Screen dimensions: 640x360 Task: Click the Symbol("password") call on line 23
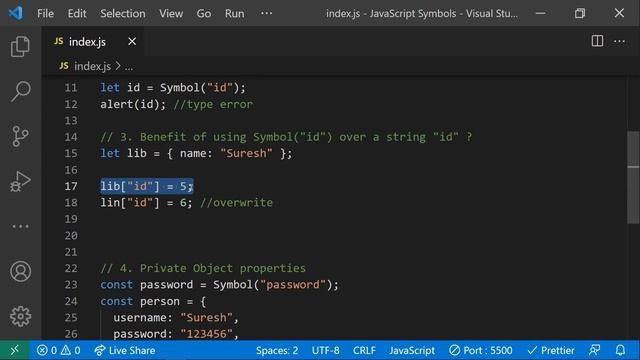pos(273,284)
